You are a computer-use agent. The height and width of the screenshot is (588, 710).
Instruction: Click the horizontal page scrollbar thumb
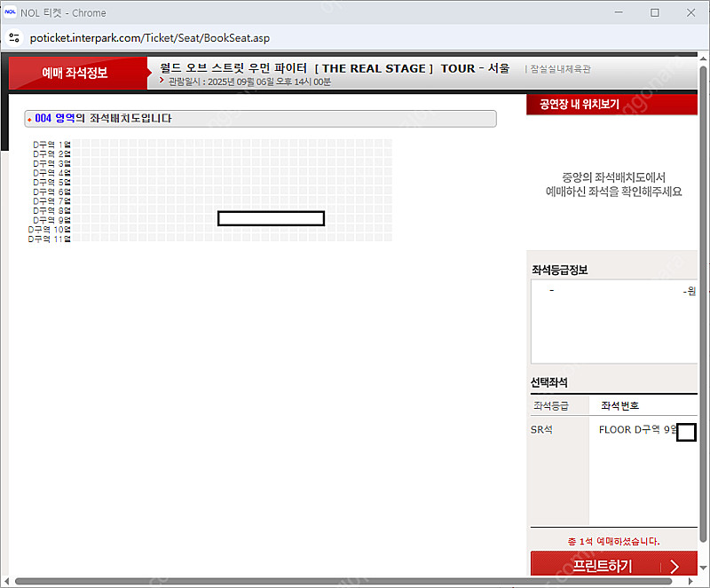click(x=343, y=581)
